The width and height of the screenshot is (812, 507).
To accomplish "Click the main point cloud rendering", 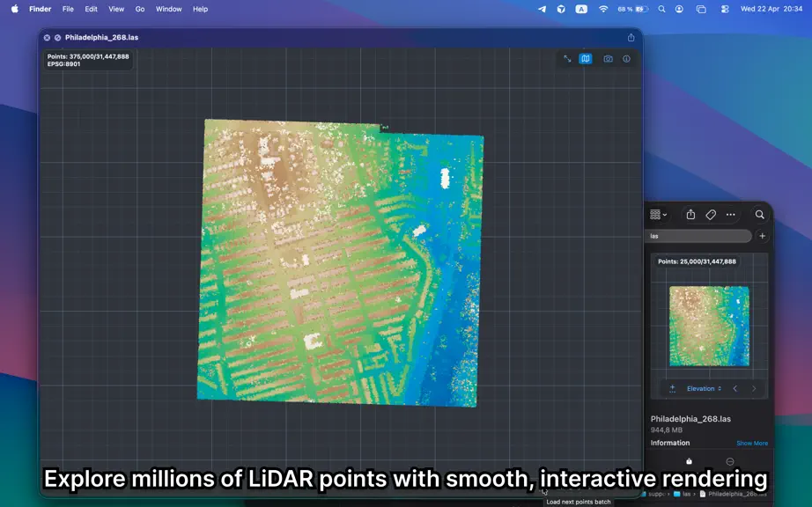I will point(340,263).
